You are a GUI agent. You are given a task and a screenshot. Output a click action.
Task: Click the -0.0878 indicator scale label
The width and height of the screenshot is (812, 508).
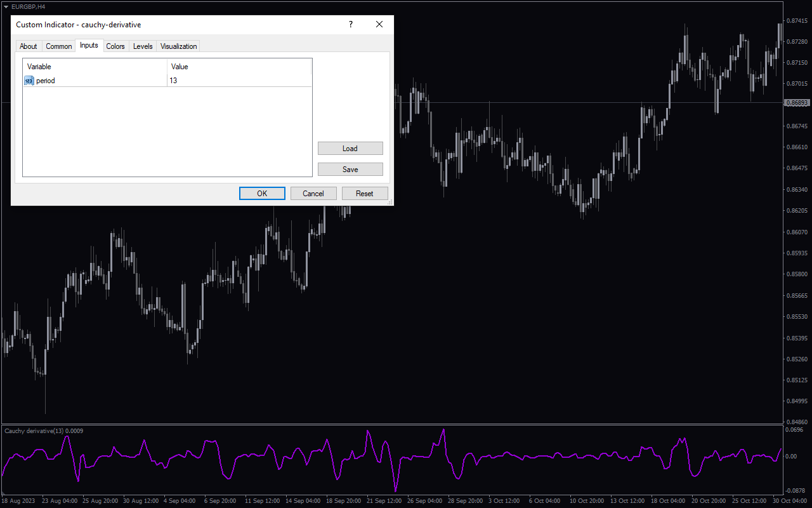[796, 490]
